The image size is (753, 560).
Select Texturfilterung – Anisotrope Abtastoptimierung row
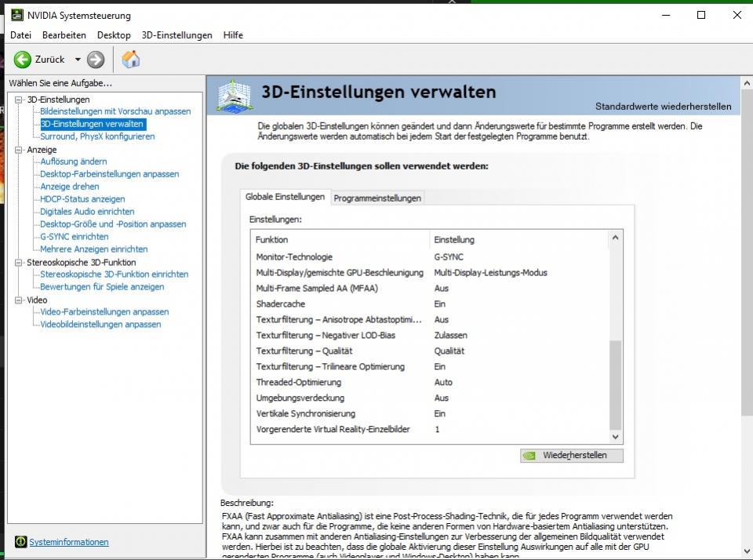431,320
